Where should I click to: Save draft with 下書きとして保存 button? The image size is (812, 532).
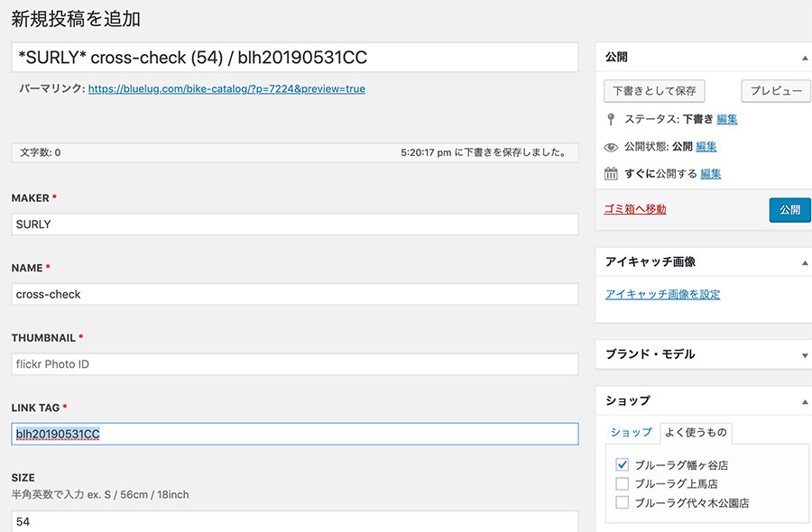655,91
